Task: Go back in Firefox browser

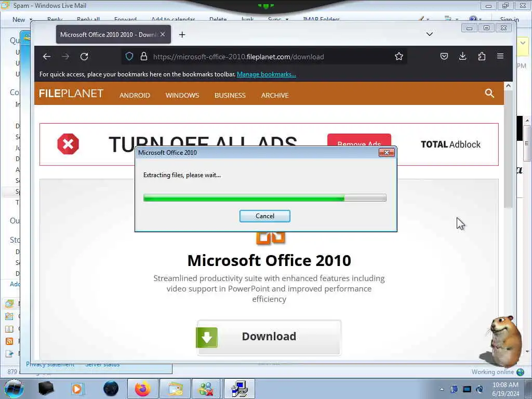Action: click(47, 57)
